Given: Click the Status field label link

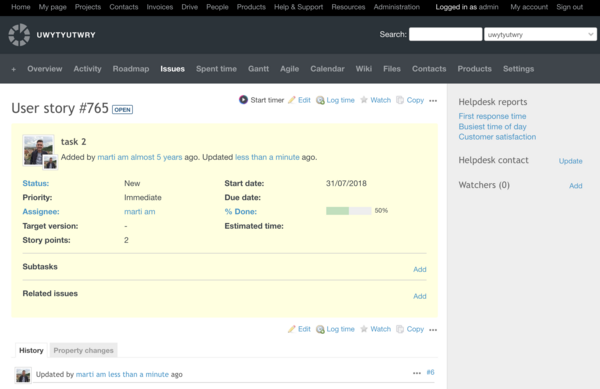Looking at the screenshot, I should pyautogui.click(x=36, y=183).
